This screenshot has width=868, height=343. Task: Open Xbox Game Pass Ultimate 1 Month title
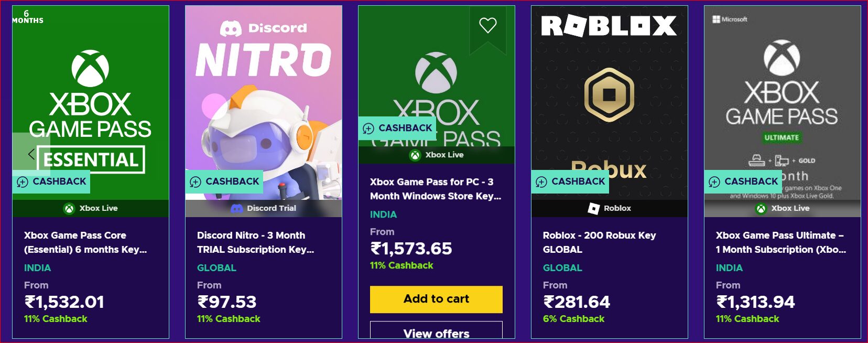pos(780,242)
